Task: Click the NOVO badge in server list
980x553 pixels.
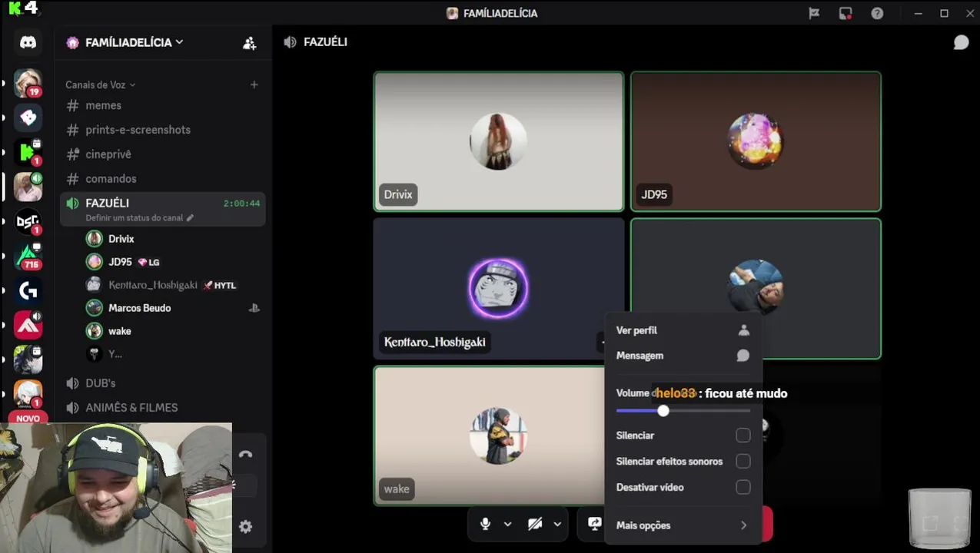Action: pos(28,419)
